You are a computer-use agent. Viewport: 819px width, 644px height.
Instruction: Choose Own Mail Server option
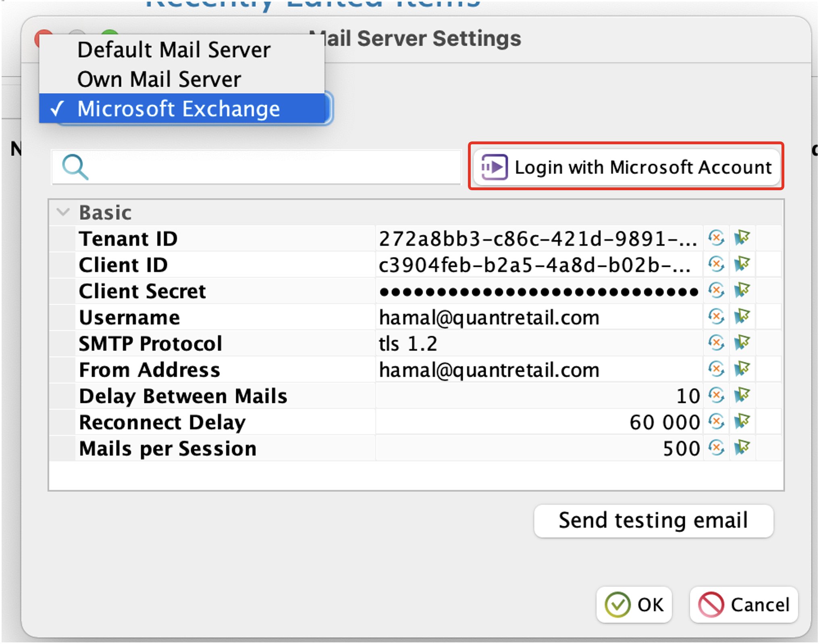point(182,79)
